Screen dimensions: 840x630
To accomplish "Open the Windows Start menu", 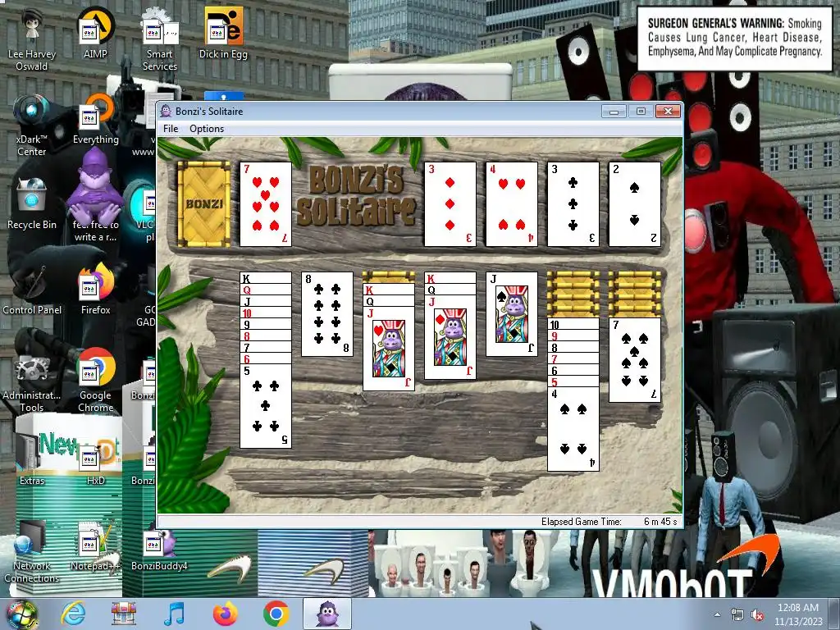I will coord(21,614).
